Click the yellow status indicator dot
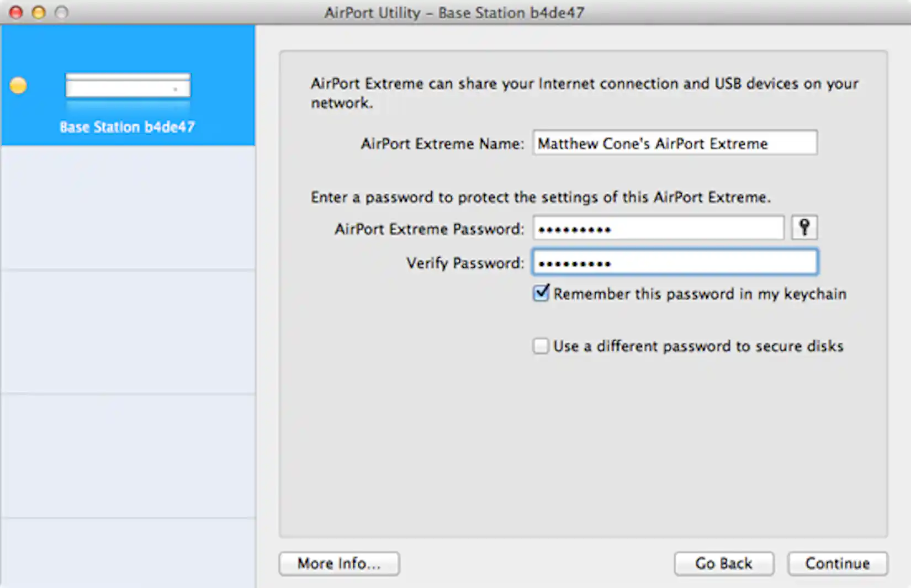 pos(18,85)
